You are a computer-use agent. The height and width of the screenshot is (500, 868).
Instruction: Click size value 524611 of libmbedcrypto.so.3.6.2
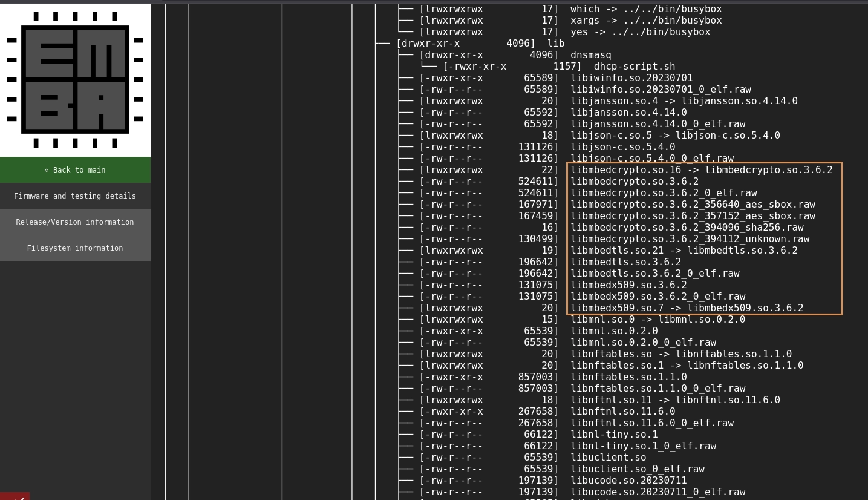tap(536, 182)
